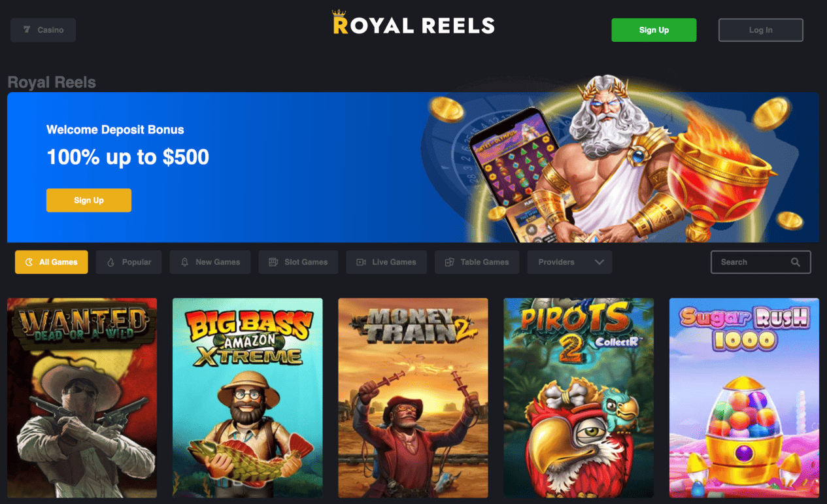Click the Log In button
Screen dimensions: 827x504
[760, 30]
